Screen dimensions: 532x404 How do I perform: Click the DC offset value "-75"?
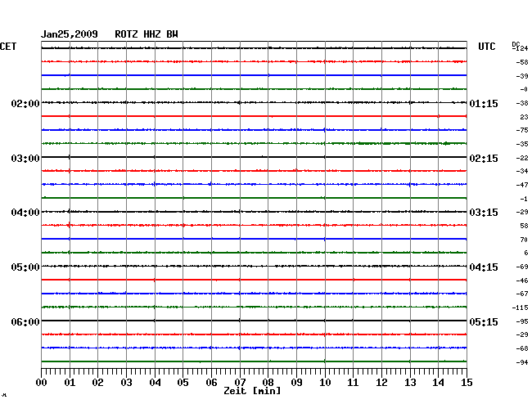(x=522, y=130)
